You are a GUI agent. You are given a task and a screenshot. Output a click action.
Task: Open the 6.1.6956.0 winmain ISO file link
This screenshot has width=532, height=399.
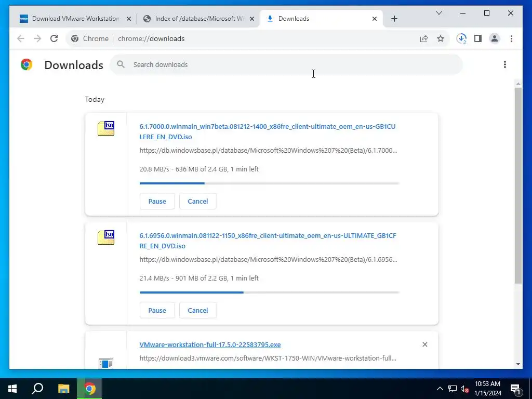[268, 241]
